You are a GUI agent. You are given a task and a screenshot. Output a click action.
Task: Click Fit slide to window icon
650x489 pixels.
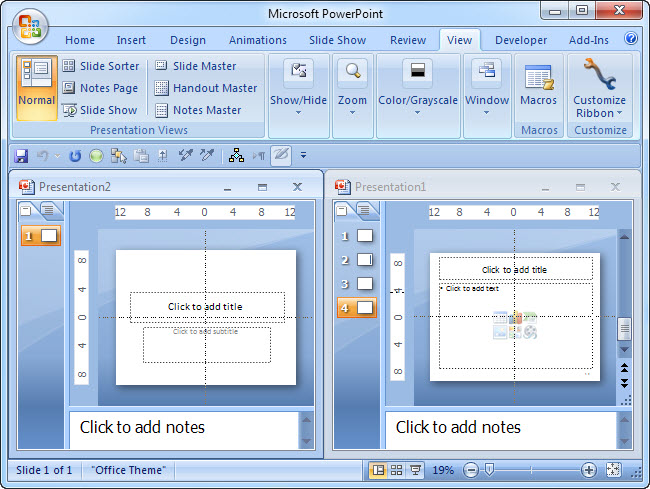[x=613, y=470]
